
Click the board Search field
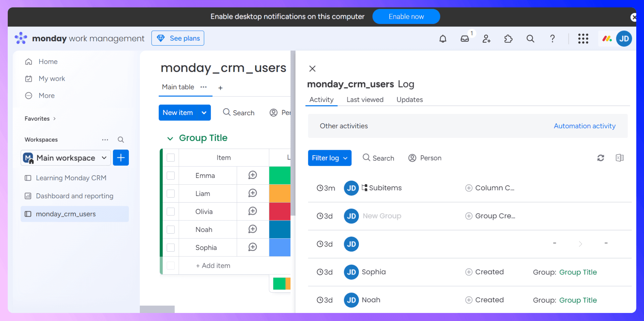(x=239, y=113)
